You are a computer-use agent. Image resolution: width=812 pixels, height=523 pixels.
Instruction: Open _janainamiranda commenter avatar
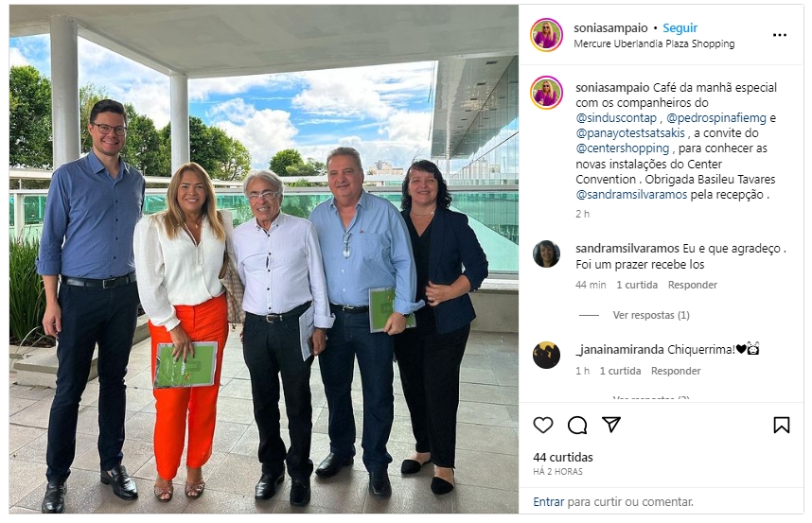pyautogui.click(x=546, y=355)
